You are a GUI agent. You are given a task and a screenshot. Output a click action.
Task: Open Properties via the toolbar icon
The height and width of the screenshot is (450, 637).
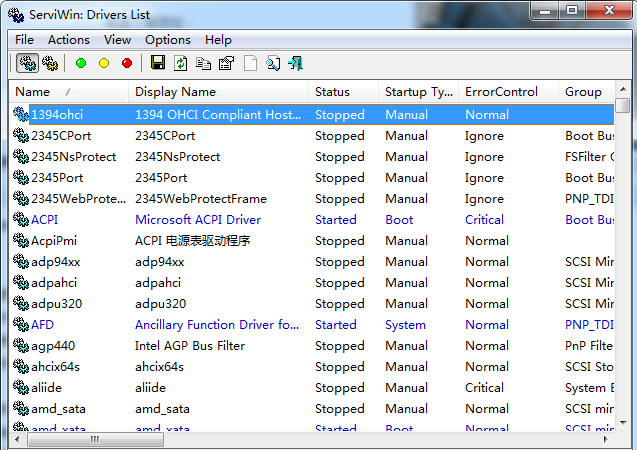click(x=225, y=63)
